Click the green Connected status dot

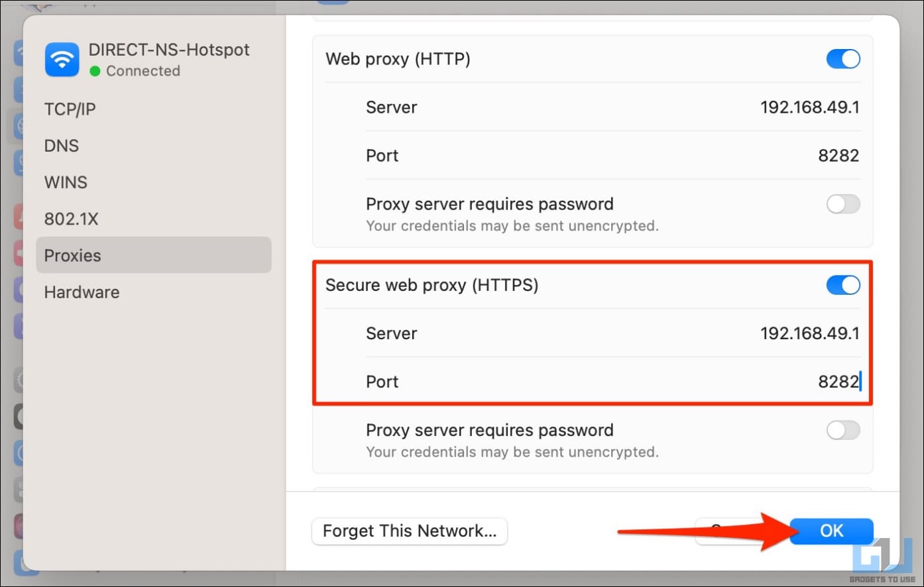pos(95,71)
